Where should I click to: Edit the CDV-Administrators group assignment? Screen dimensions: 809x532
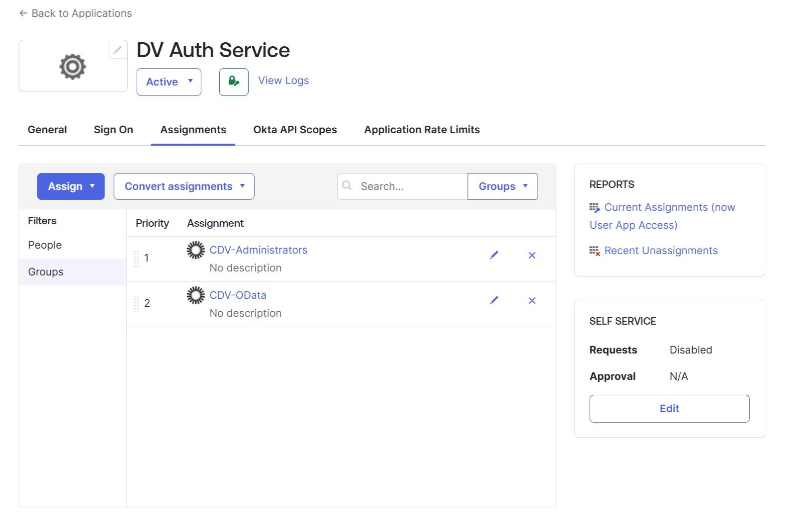pyautogui.click(x=494, y=255)
